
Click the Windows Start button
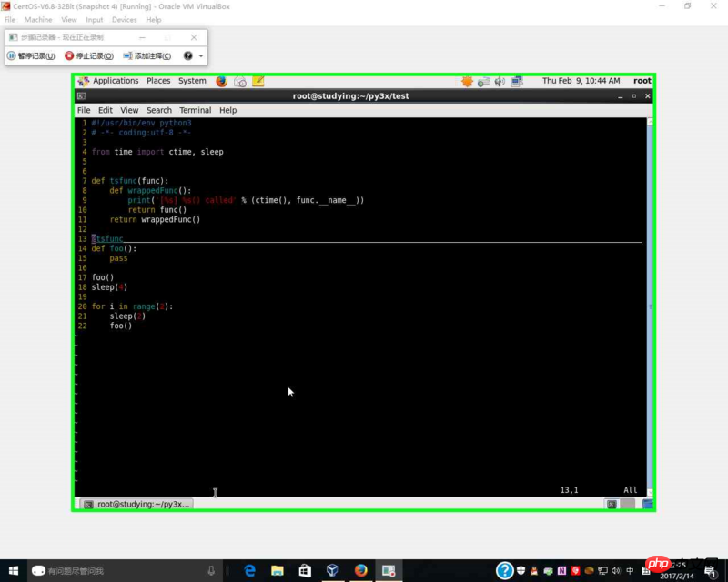(14, 570)
